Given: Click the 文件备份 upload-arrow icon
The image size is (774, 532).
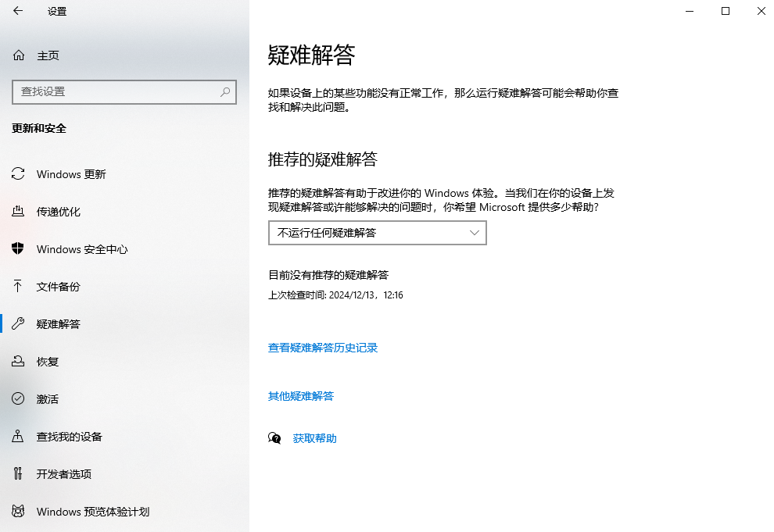Looking at the screenshot, I should point(17,287).
